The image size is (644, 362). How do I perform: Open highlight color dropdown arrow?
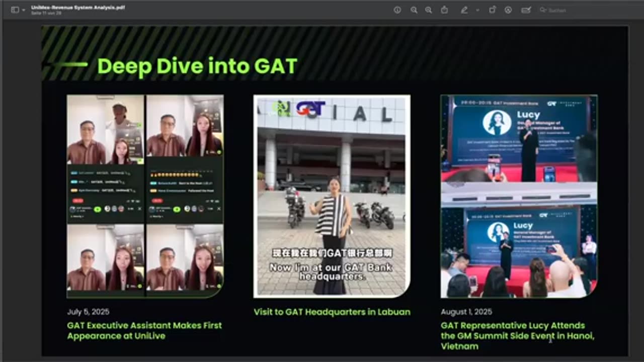477,10
